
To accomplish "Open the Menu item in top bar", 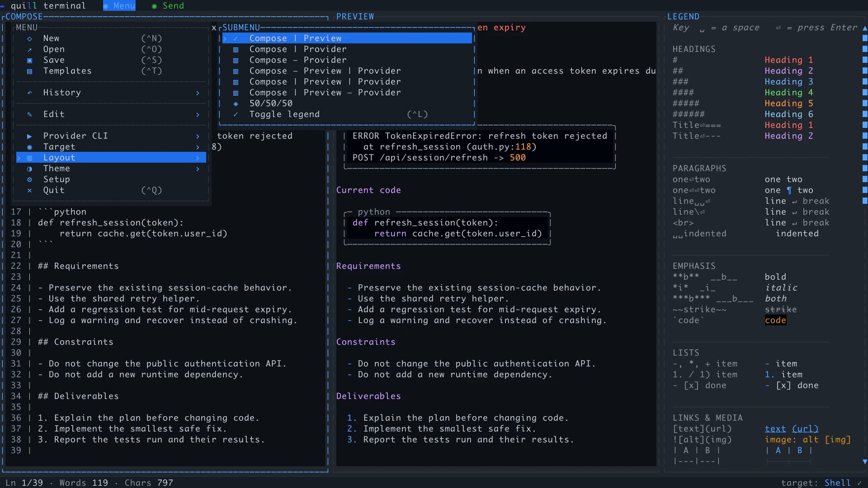I will 119,6.
